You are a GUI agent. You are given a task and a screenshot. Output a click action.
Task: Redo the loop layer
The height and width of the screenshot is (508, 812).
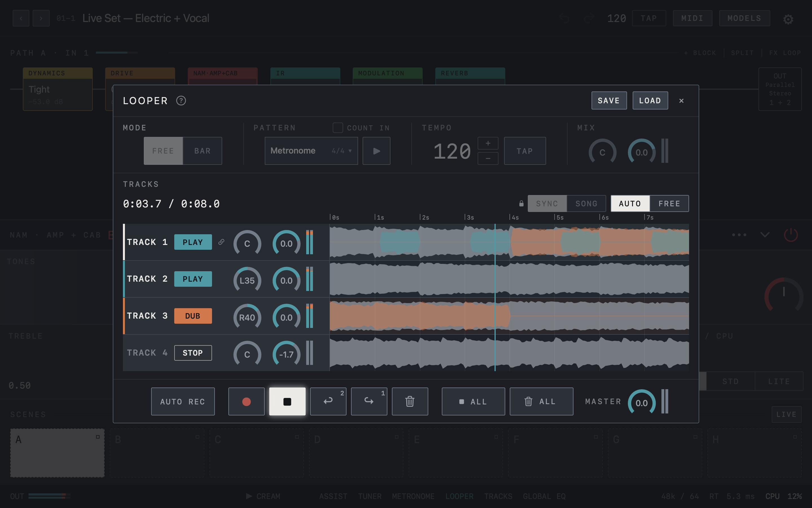pos(369,402)
